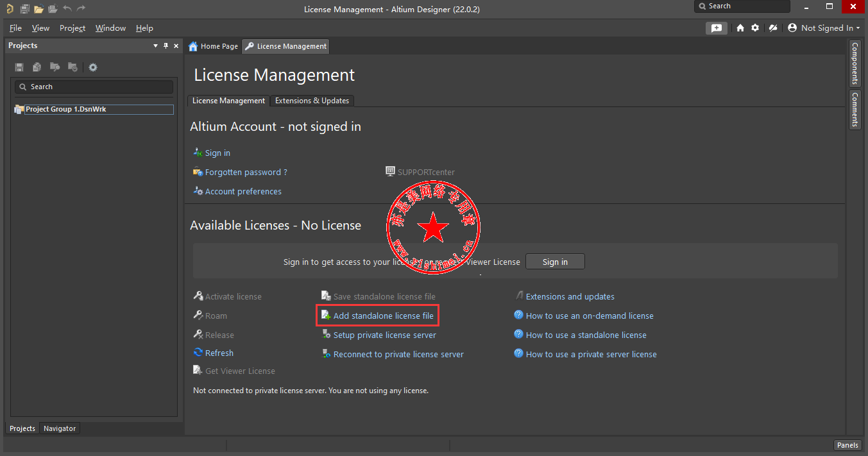Image resolution: width=868 pixels, height=456 pixels.
Task: Click the Undo arrow icon
Action: tap(67, 8)
